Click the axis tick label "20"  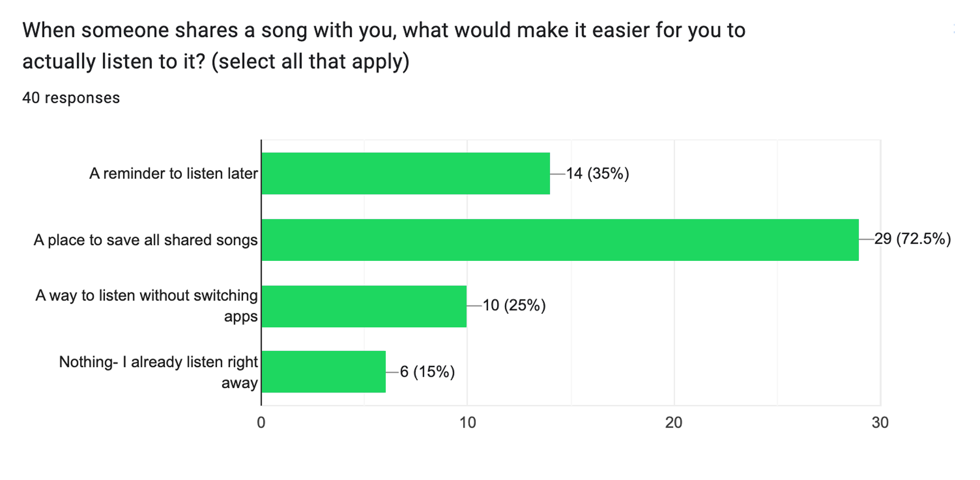pyautogui.click(x=674, y=423)
